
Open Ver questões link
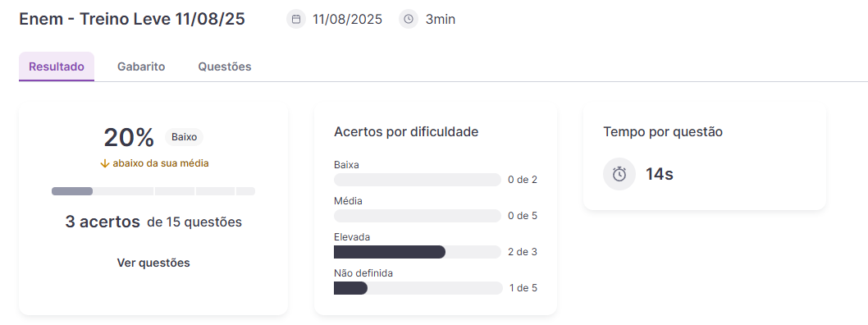click(x=153, y=263)
